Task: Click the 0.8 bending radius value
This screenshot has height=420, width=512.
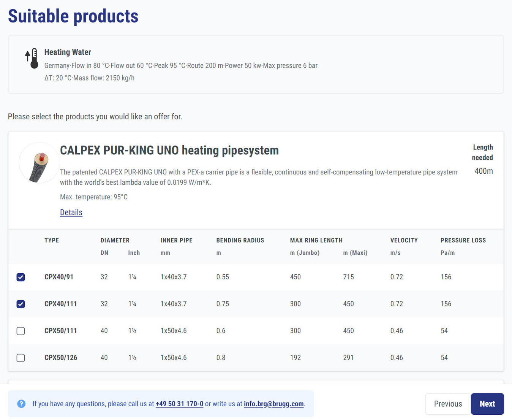Action: (221, 358)
